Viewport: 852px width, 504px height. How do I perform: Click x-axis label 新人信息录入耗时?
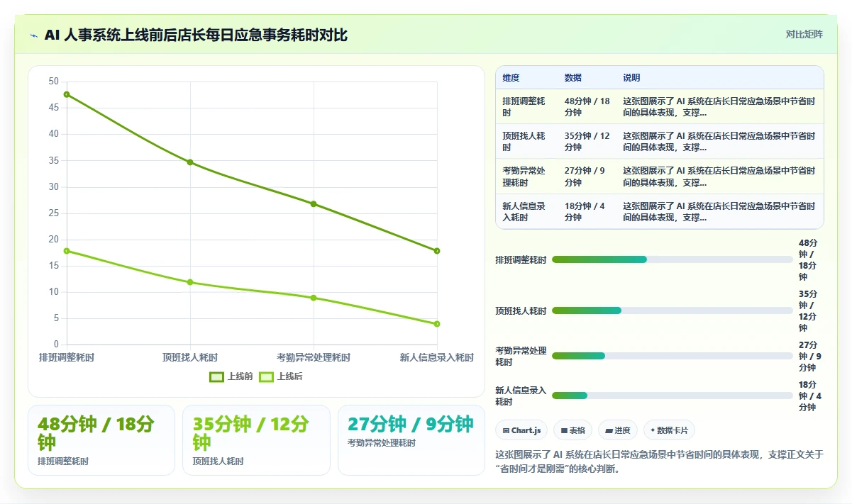tap(437, 357)
